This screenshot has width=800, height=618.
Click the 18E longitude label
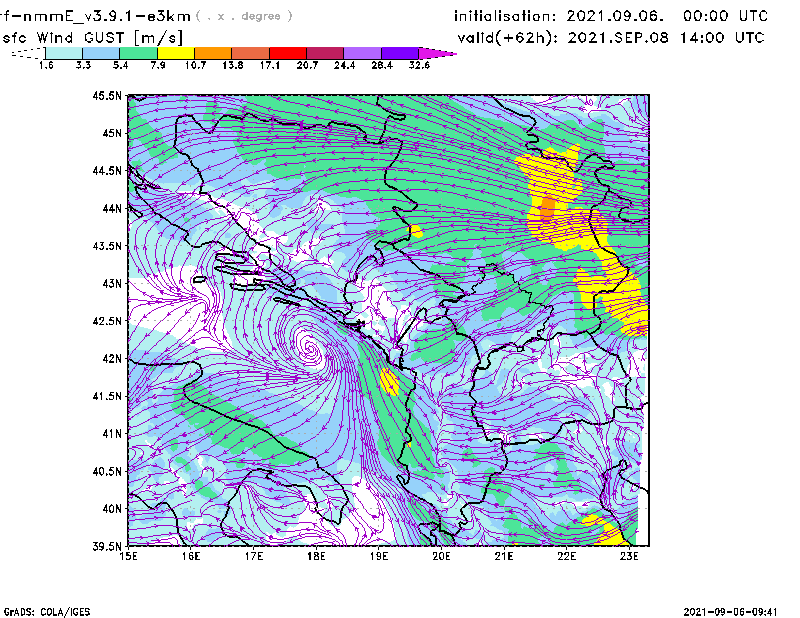[316, 556]
